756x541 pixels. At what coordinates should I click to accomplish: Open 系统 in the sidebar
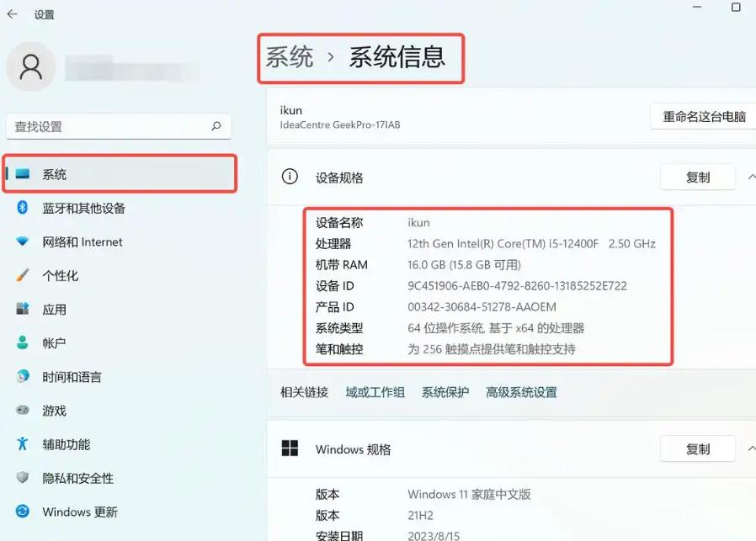tap(120, 174)
